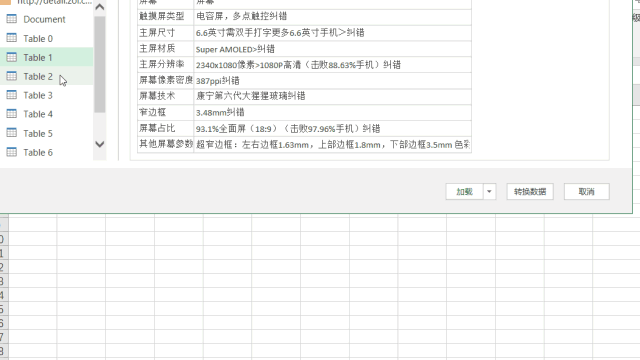The image size is (640, 360).
Task: Select Document in the navigator list
Action: point(44,19)
